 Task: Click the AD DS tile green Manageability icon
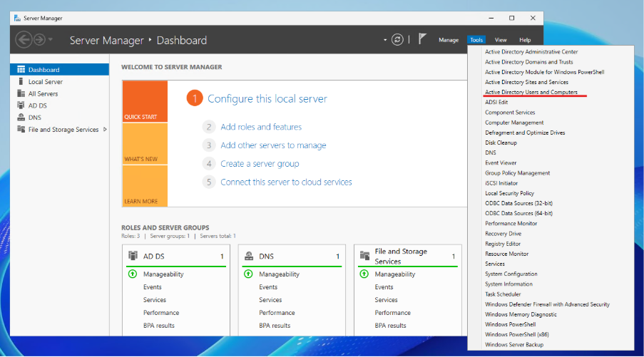tap(132, 274)
